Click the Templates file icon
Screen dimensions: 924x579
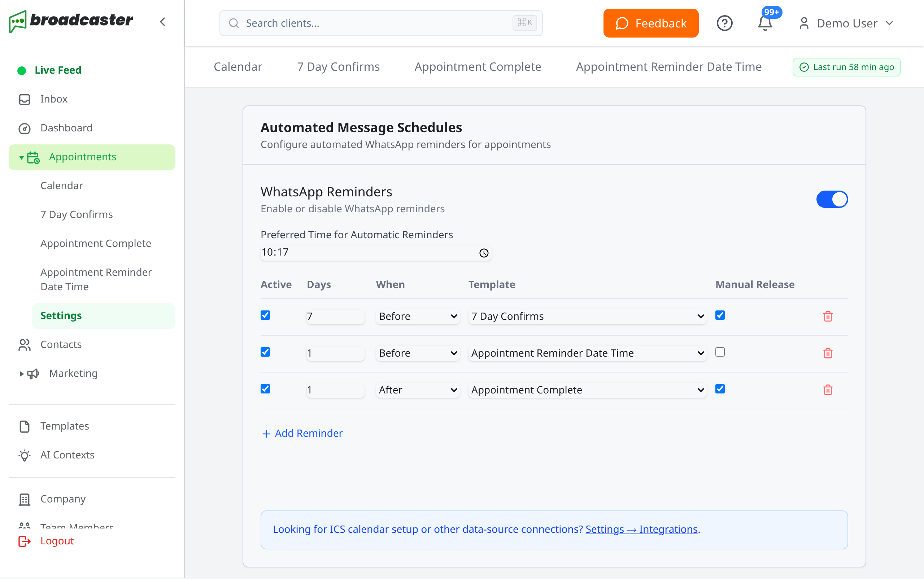click(x=25, y=426)
